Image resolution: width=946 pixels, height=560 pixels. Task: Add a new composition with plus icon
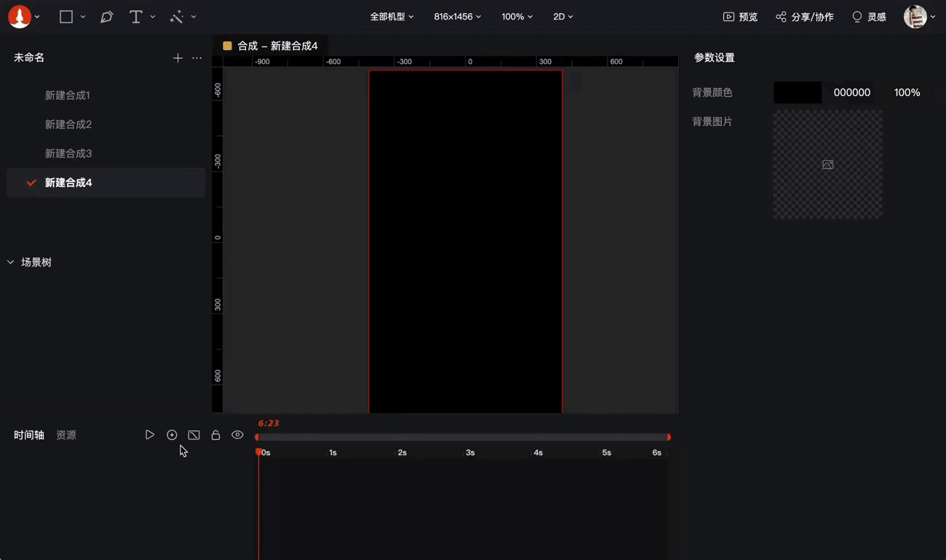[x=178, y=58]
